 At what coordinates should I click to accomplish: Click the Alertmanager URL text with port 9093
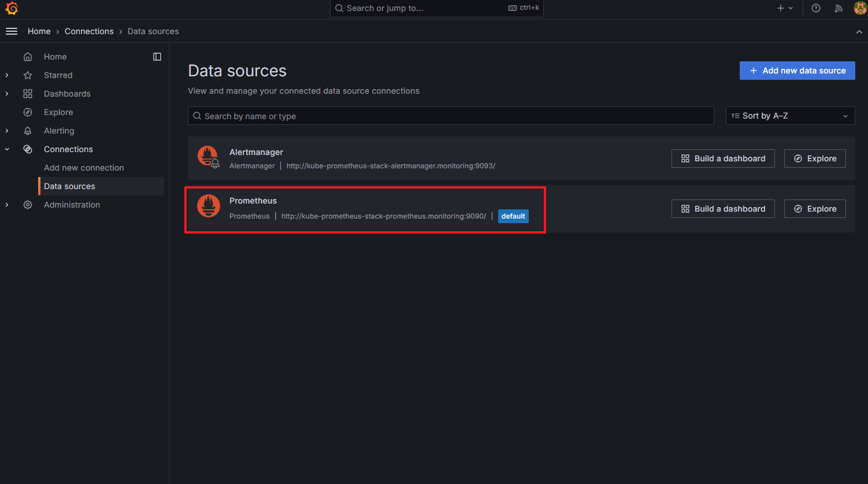[391, 166]
